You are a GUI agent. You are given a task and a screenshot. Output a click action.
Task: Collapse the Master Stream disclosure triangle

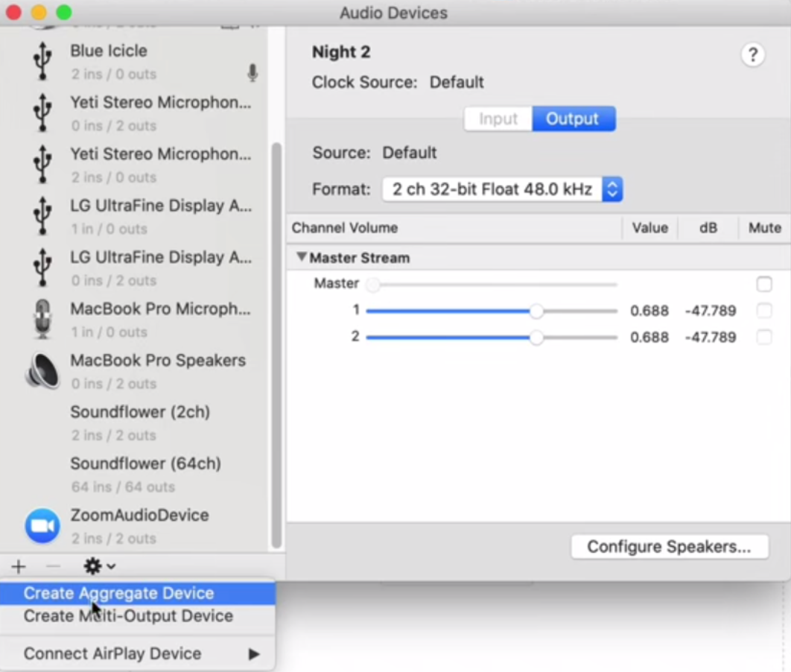click(x=302, y=257)
